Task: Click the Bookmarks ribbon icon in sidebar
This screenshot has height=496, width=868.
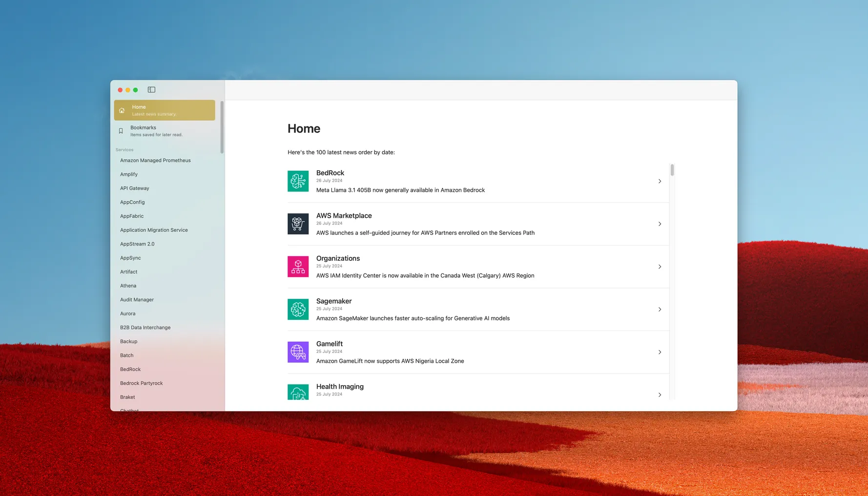Action: (x=121, y=131)
